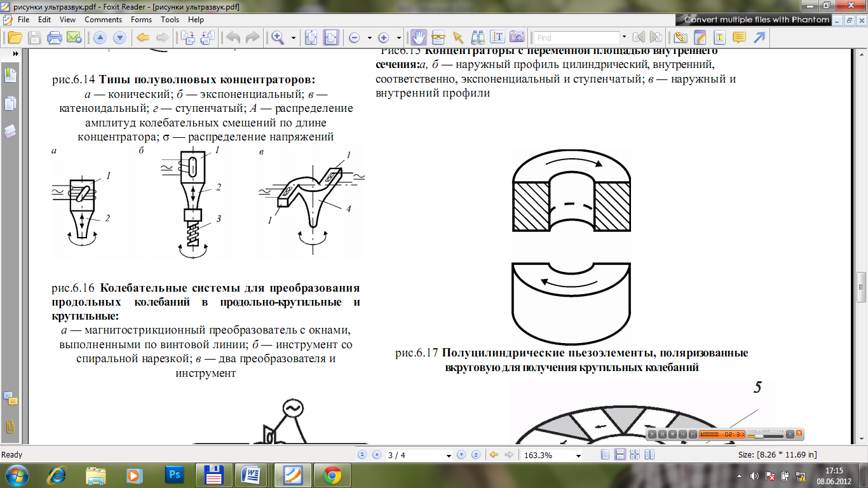Click the Open file folder icon
Viewport: 868px width, 488px height.
click(15, 37)
